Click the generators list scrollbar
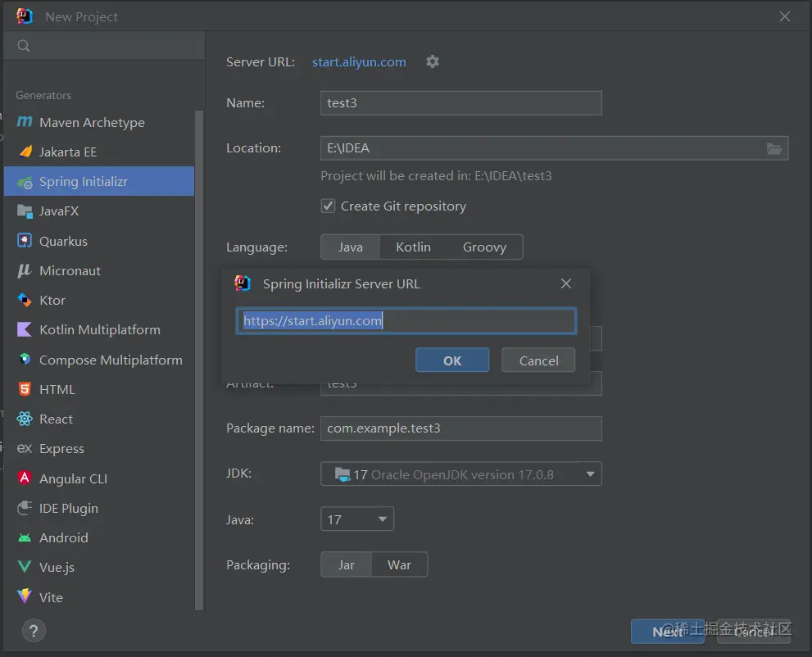Viewport: 812px width, 657px height. coord(199,360)
